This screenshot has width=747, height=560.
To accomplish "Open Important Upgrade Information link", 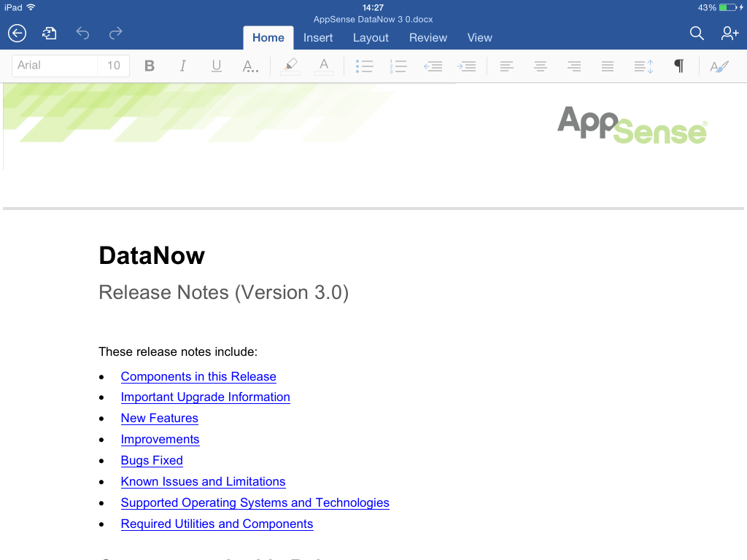I will (x=205, y=397).
